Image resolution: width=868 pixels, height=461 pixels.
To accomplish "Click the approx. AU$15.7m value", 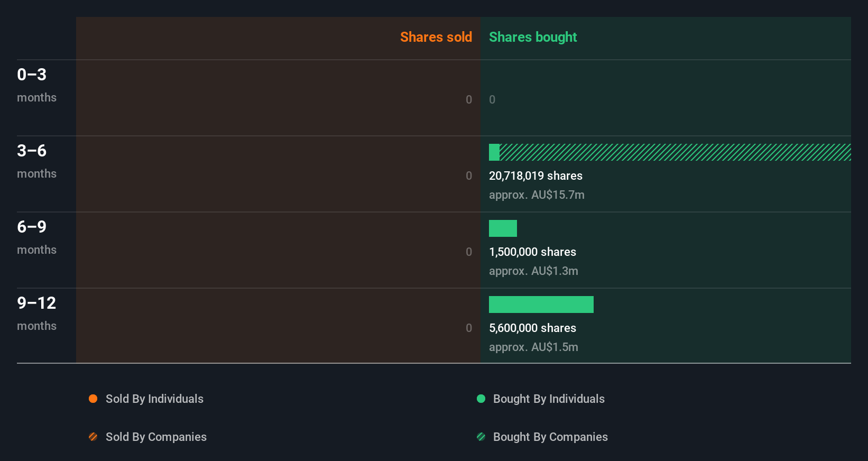I will point(537,195).
